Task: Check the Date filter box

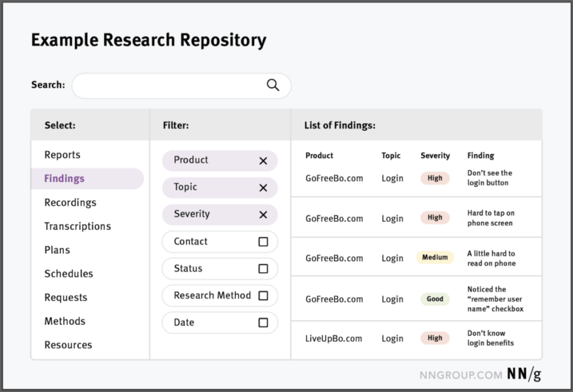Action: [x=263, y=322]
